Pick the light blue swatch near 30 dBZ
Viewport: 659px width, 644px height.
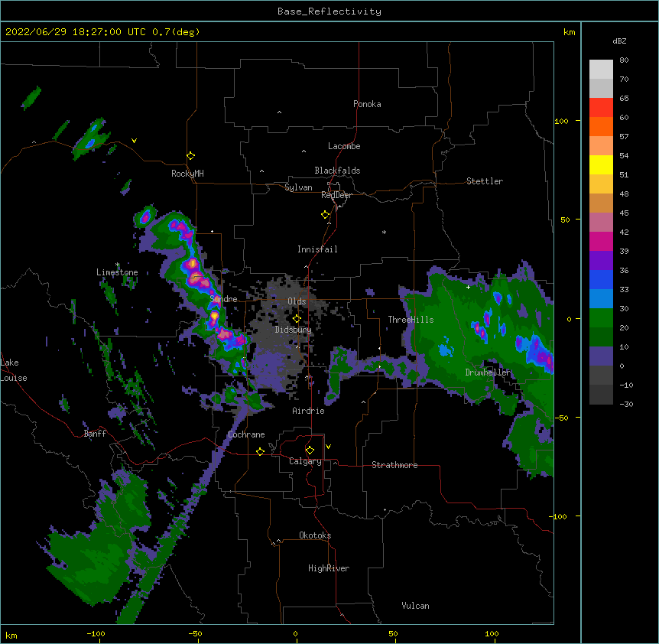[x=601, y=299]
